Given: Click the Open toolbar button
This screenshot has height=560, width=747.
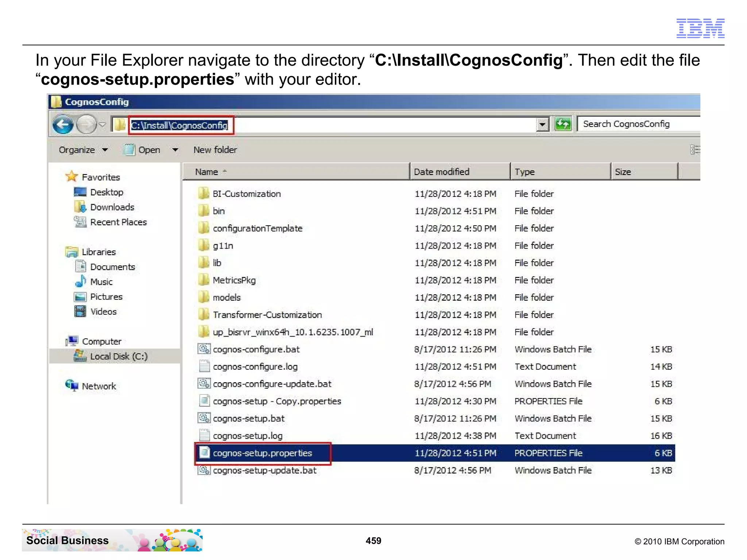Looking at the screenshot, I should [142, 150].
